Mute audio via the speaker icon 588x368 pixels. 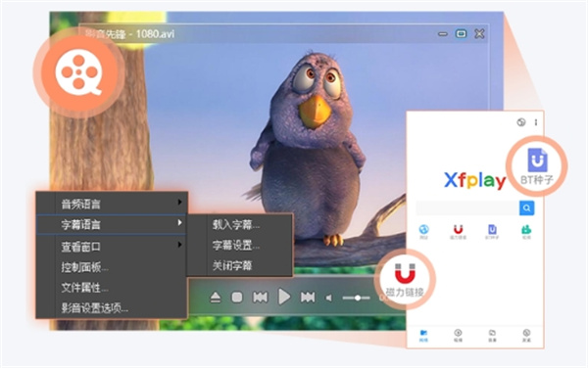click(329, 298)
